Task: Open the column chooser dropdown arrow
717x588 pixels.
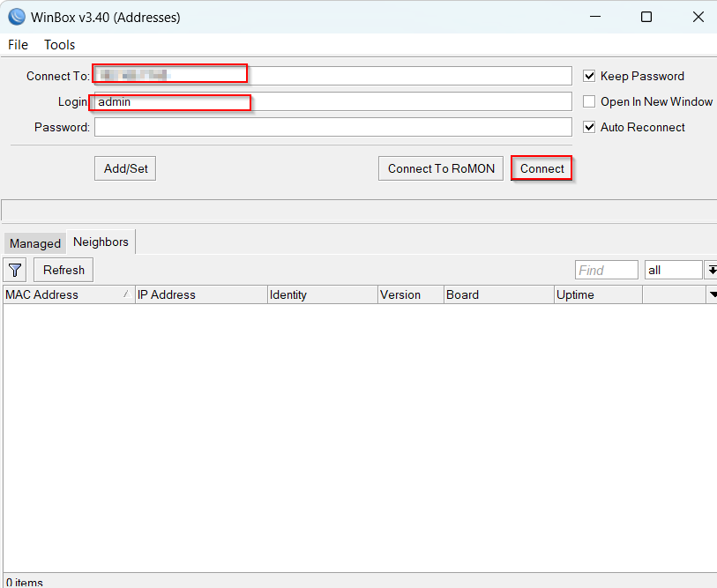Action: (x=712, y=294)
